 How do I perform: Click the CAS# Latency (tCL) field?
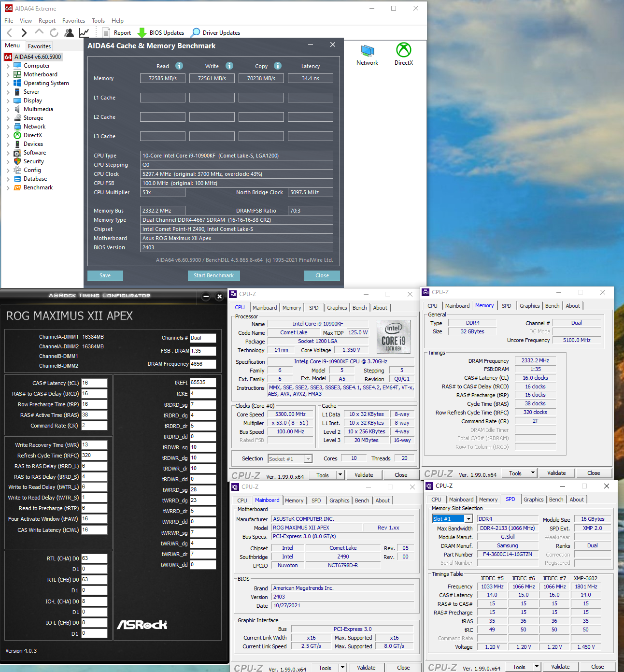pyautogui.click(x=94, y=383)
